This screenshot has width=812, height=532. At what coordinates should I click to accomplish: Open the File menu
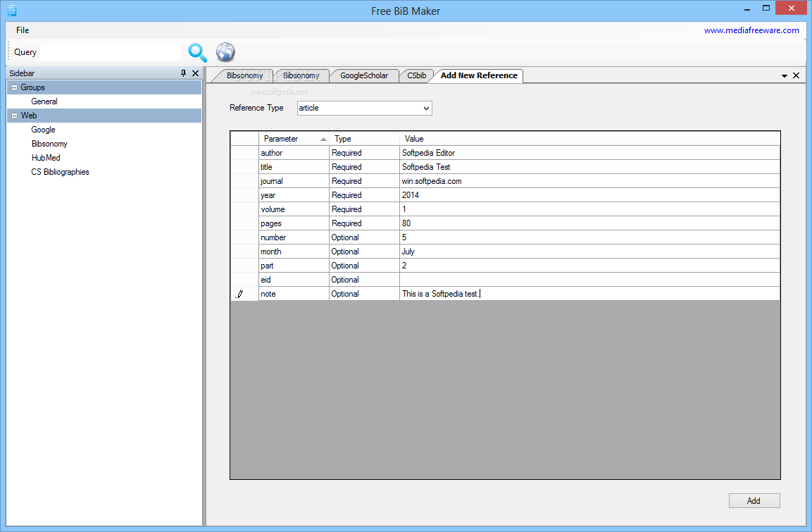coord(23,30)
